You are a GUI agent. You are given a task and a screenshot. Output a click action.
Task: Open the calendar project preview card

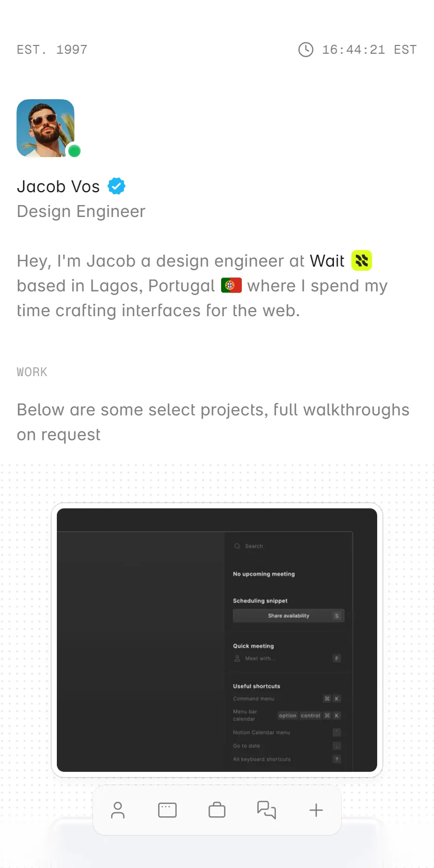pyautogui.click(x=217, y=640)
